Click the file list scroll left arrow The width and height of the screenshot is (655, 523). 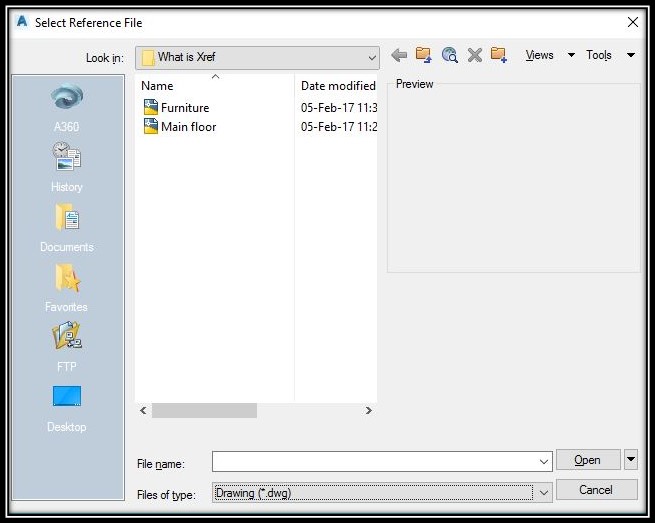(143, 411)
